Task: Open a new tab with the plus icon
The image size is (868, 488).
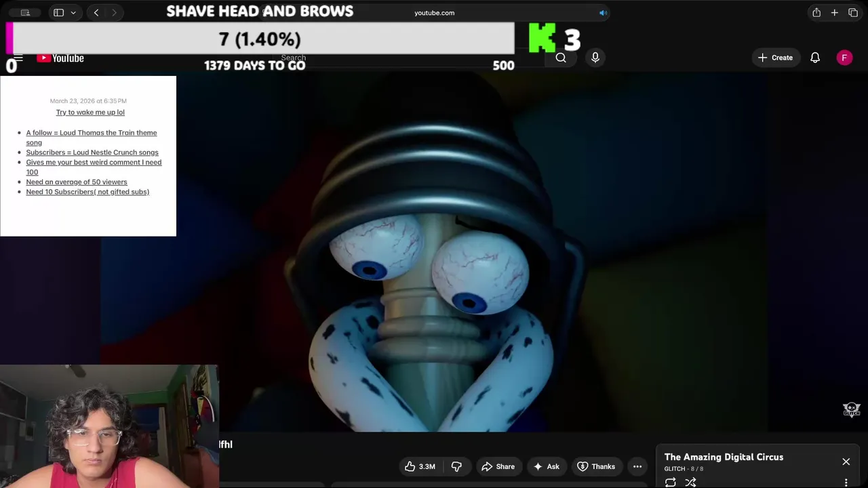Action: (835, 13)
